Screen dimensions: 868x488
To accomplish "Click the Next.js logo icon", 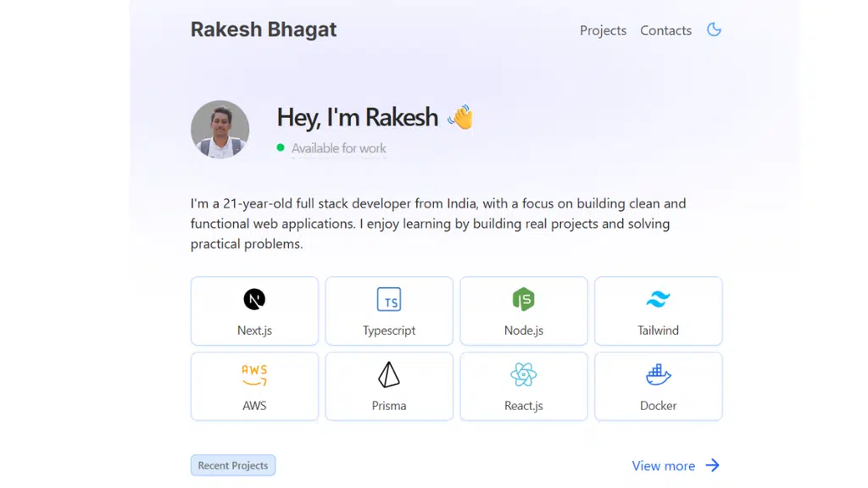I will click(254, 299).
